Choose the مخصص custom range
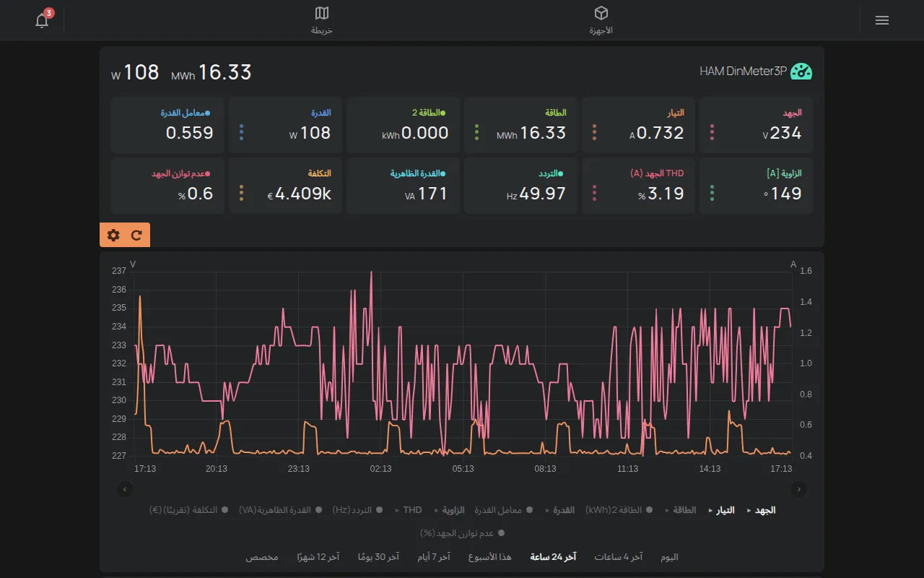The height and width of the screenshot is (578, 924). 262,557
